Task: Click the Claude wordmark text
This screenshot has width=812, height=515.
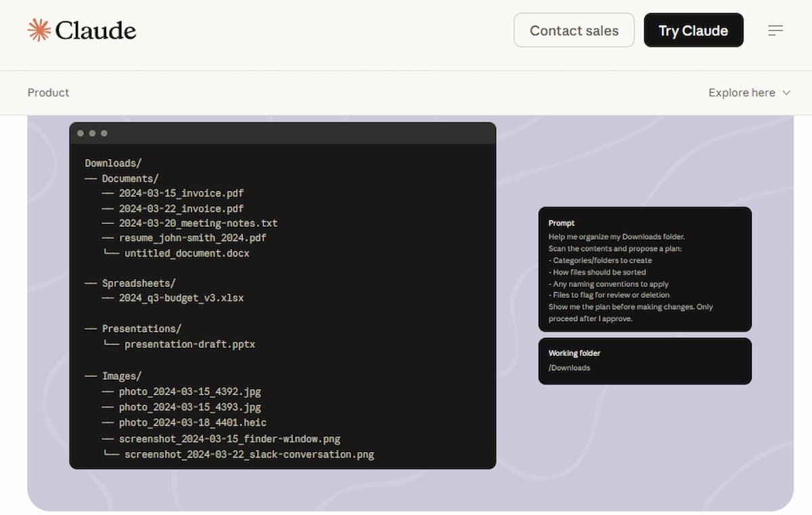Action: [x=95, y=30]
